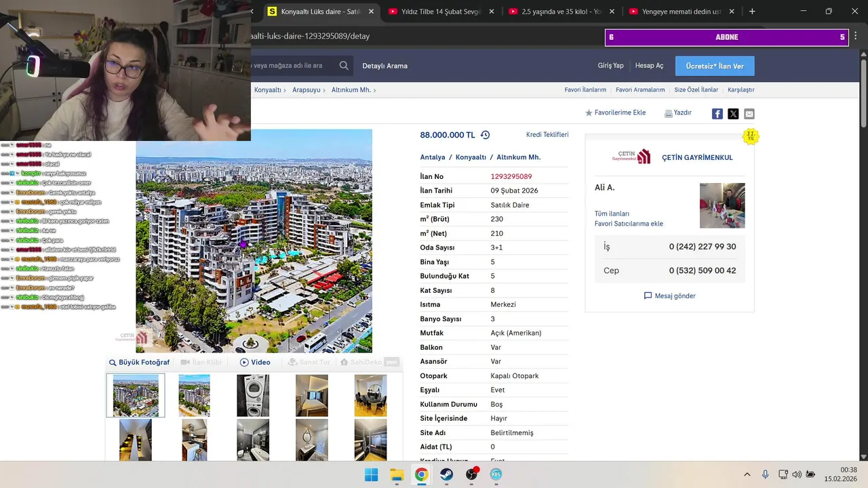Open the Kredi Teklifleri link
The height and width of the screenshot is (488, 868).
[547, 135]
